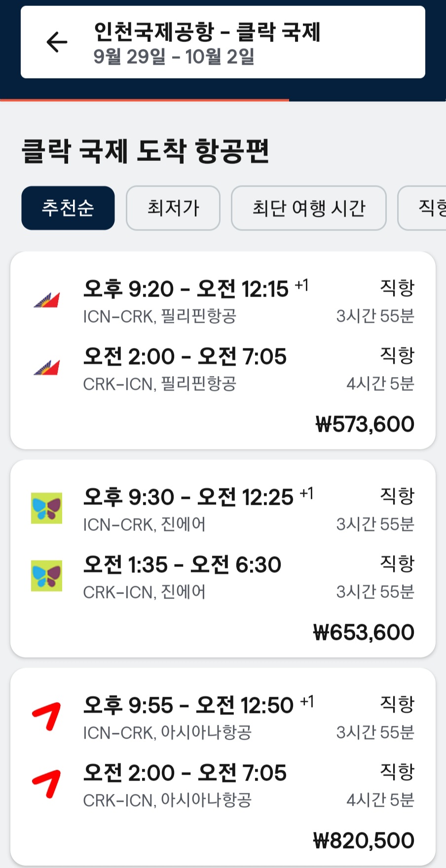The width and height of the screenshot is (446, 868).
Task: Sort flights by 최저가
Action: coord(173,208)
